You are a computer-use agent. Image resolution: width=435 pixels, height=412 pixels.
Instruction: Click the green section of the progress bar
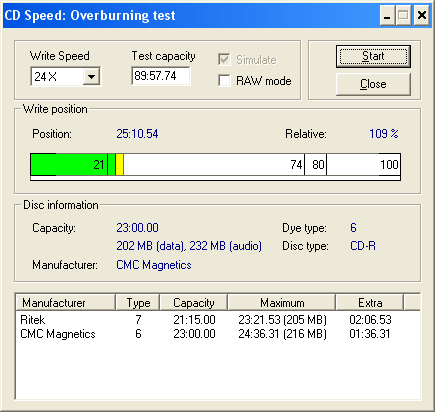73,164
